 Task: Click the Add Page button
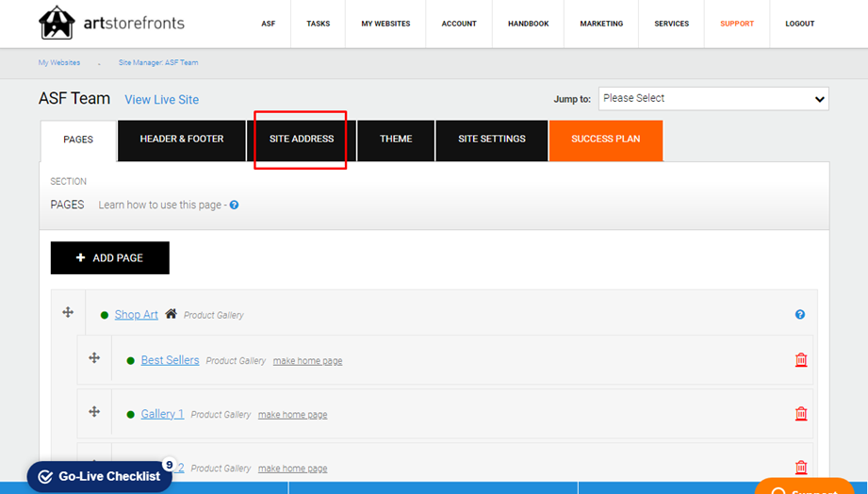[x=110, y=257]
